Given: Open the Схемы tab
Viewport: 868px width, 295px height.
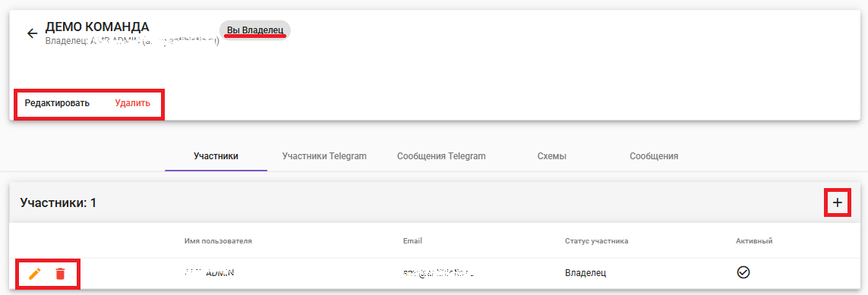Looking at the screenshot, I should tap(552, 156).
